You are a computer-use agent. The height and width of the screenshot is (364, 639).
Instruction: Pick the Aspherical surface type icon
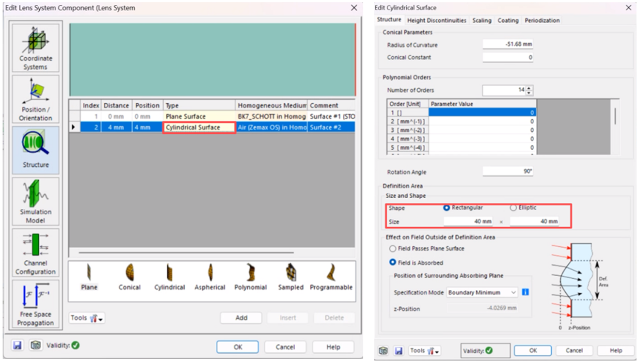(210, 277)
